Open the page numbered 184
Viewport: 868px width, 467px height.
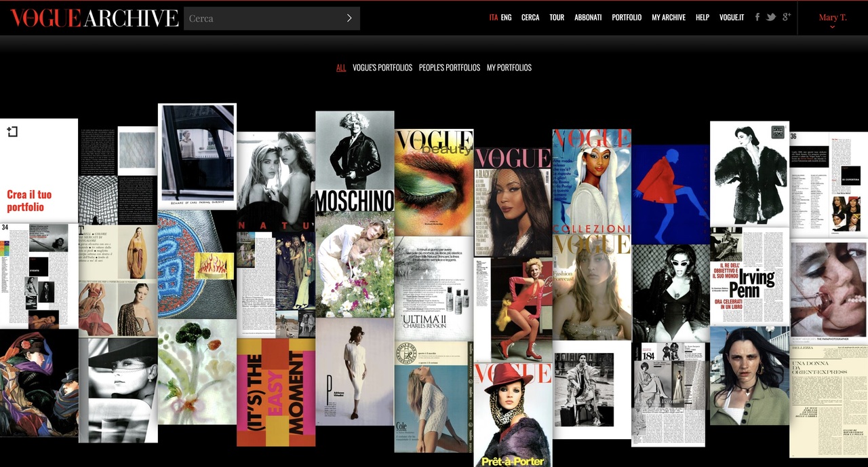(x=669, y=394)
